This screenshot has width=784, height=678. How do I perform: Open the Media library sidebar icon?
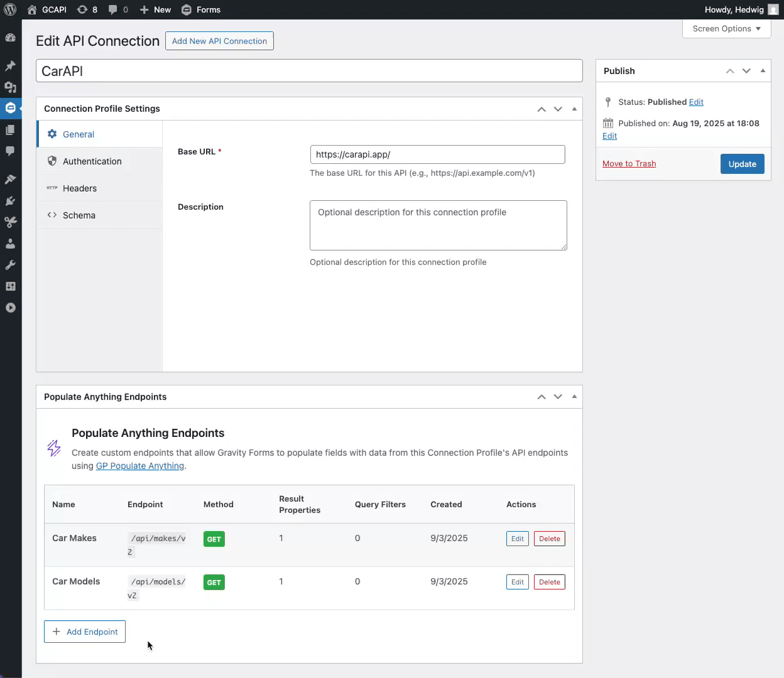[11, 87]
